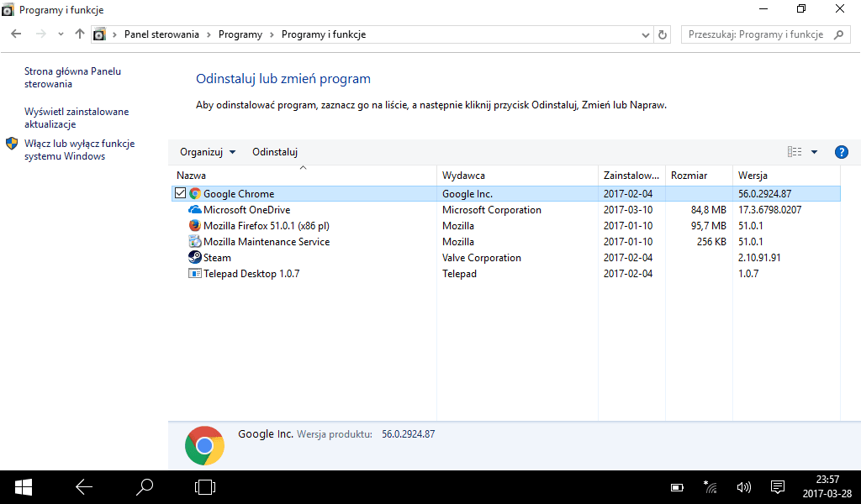Refresh the Programy i funkcje view

pyautogui.click(x=663, y=34)
